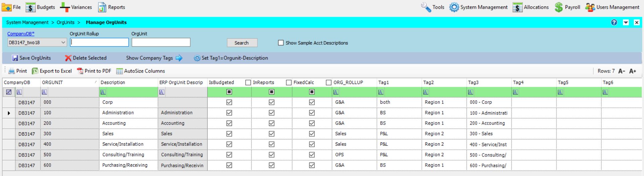Click the ORG_ROLLUP filter icon
Viewport: 644px width, 176px height.
[336, 92]
